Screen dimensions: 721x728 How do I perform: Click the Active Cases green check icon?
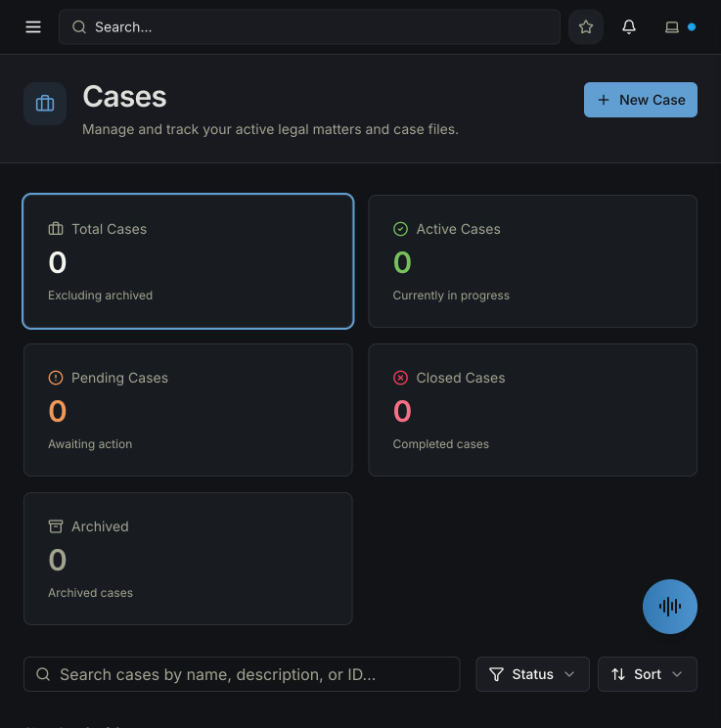400,229
